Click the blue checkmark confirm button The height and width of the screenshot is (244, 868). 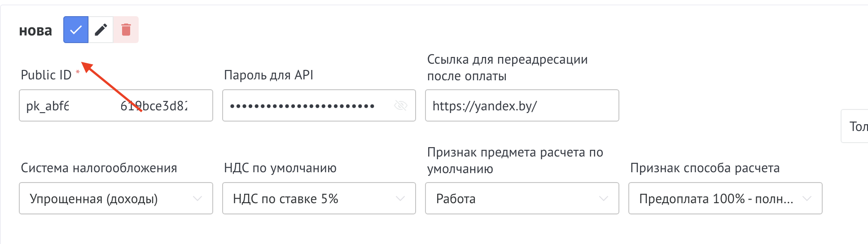(76, 30)
